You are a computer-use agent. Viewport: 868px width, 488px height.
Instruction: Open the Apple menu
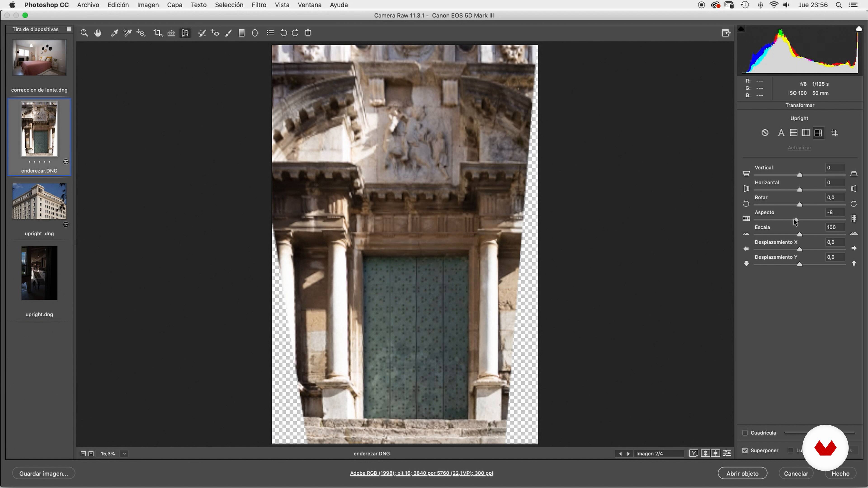click(x=12, y=5)
